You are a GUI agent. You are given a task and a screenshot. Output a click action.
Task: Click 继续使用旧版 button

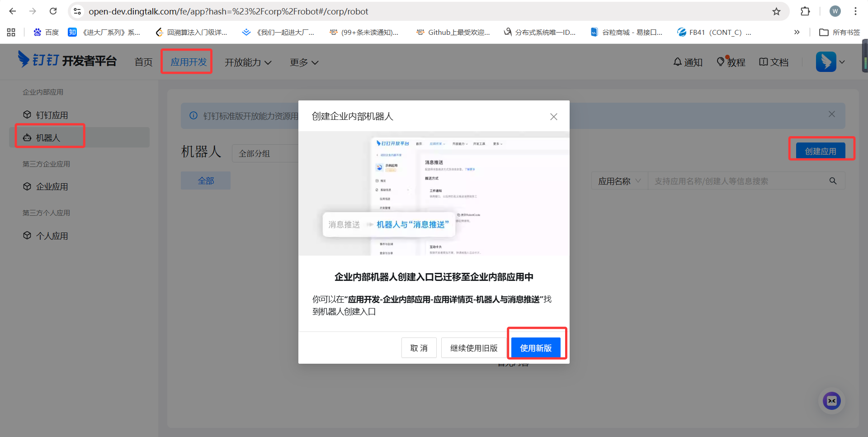474,348
